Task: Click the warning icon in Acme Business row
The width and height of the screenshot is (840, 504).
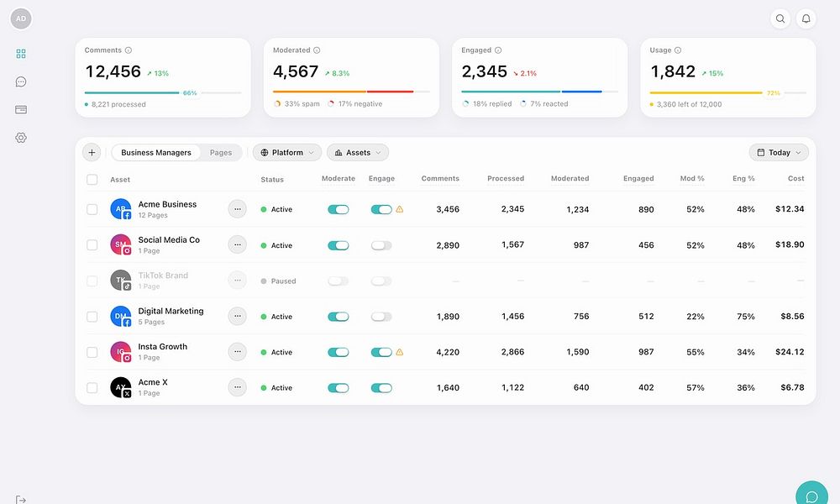Action: pyautogui.click(x=400, y=209)
